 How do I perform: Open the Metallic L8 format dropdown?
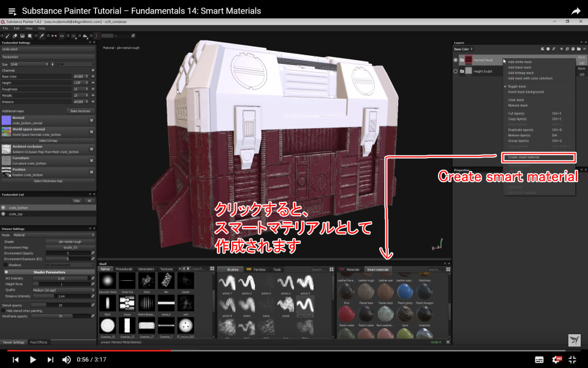81,96
